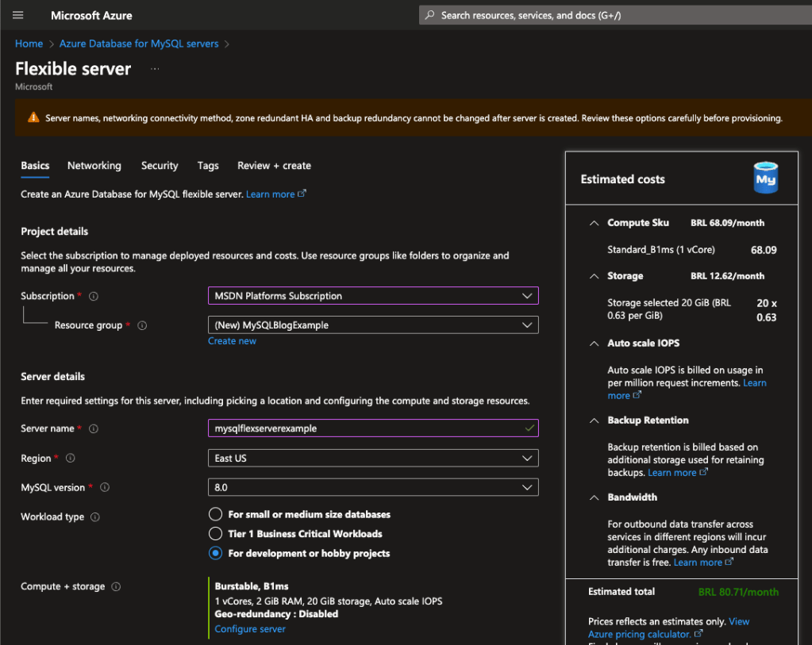
Task: Go to the Review + create tab
Action: pyautogui.click(x=274, y=166)
